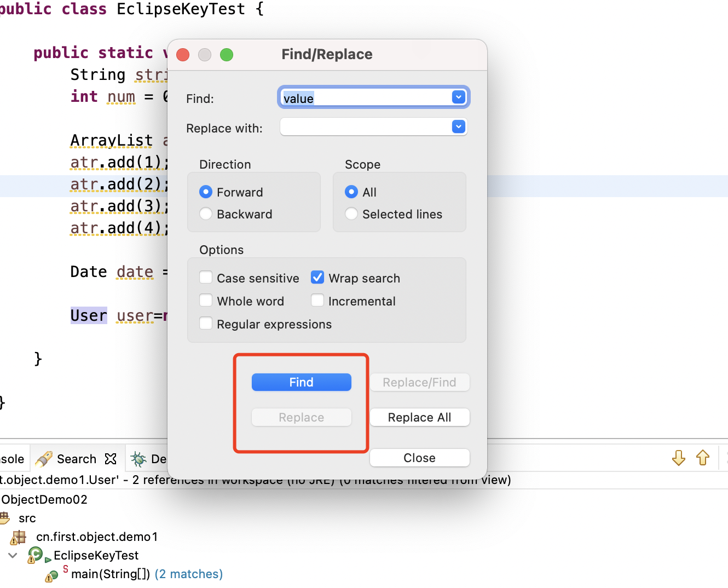The width and height of the screenshot is (728, 588).
Task: Collapse the EclipseKeyTest tree node
Action: 13,555
